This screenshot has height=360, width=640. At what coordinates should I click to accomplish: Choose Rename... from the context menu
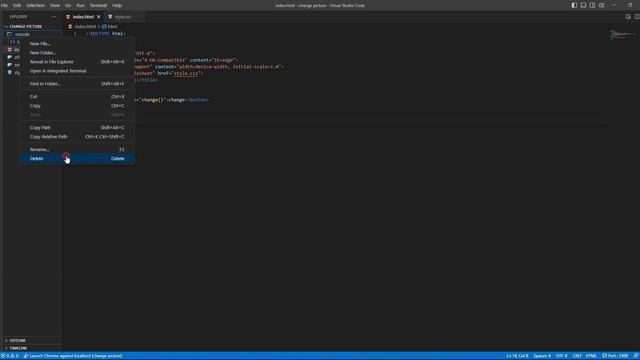[77, 149]
